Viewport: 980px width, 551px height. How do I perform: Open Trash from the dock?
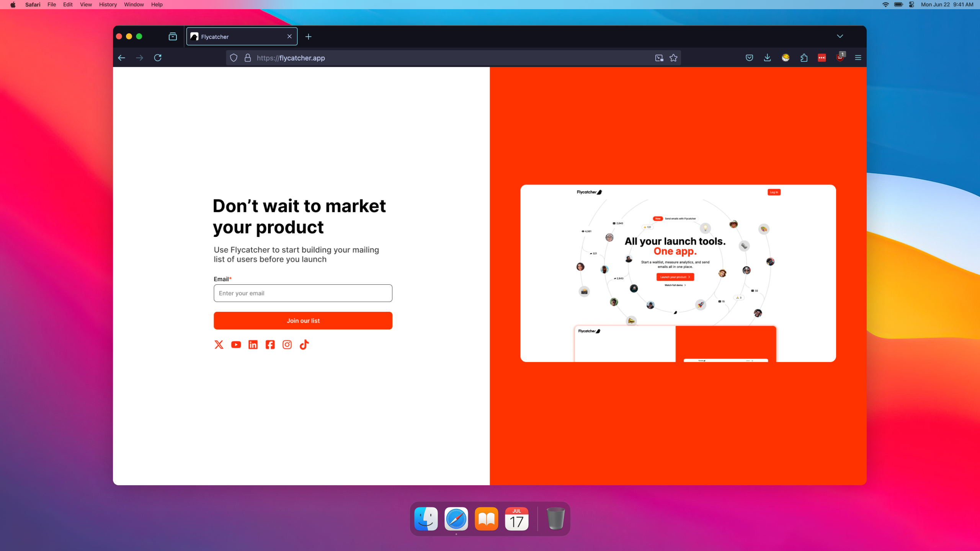[x=555, y=519]
